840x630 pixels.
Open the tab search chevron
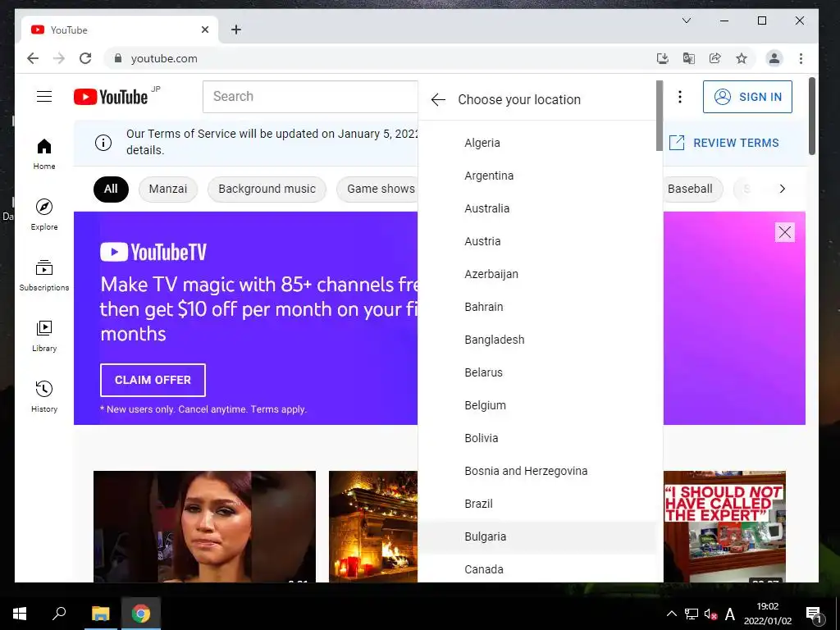click(687, 21)
